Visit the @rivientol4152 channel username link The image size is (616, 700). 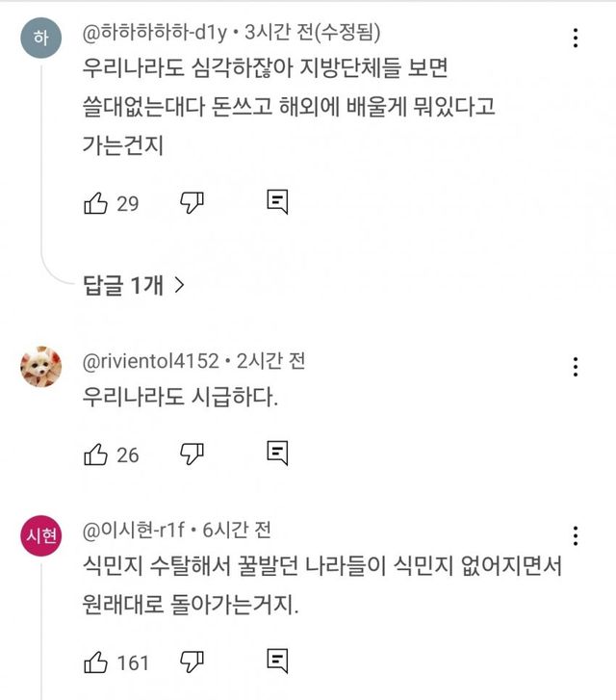pyautogui.click(x=152, y=362)
